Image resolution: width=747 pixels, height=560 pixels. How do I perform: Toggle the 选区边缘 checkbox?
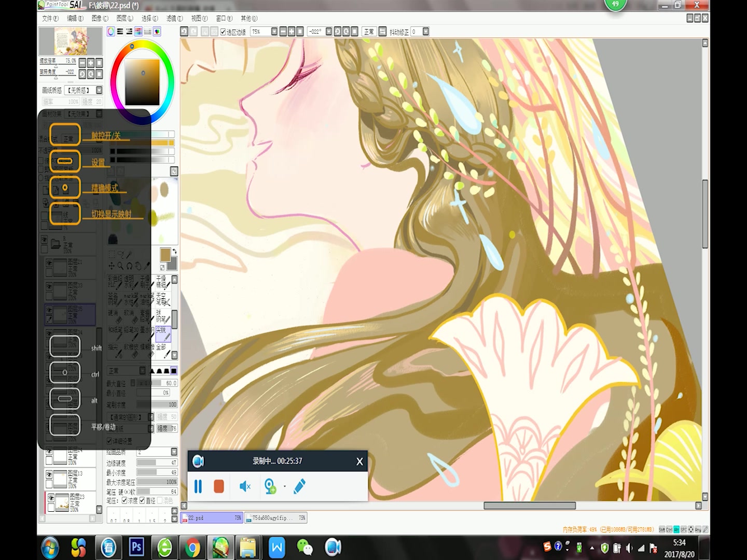click(x=223, y=32)
